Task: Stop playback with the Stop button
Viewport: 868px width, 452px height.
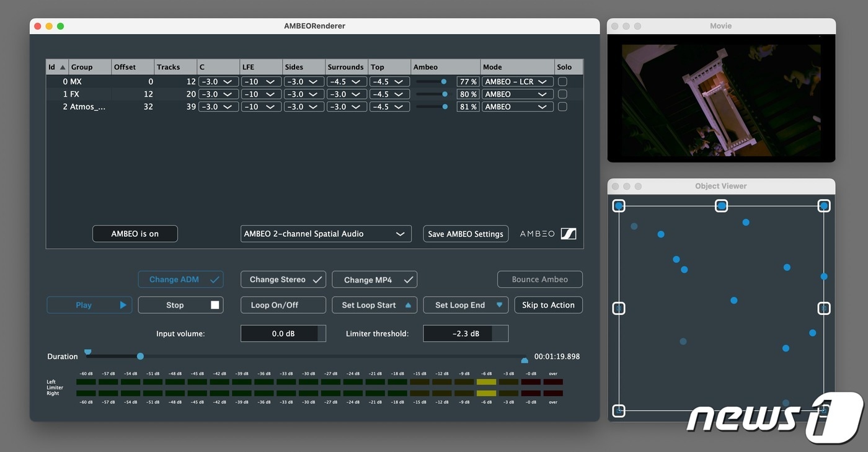Action: pos(180,305)
